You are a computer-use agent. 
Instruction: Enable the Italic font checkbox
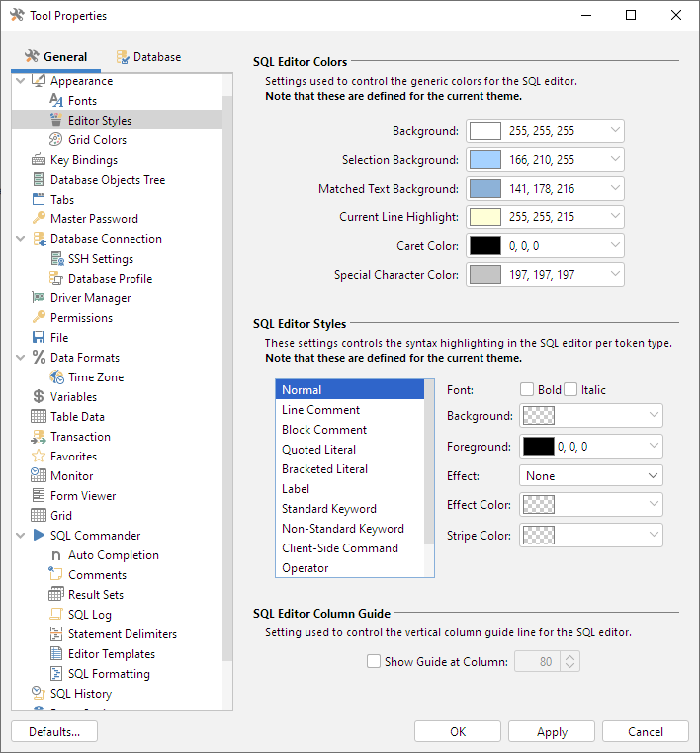(570, 390)
